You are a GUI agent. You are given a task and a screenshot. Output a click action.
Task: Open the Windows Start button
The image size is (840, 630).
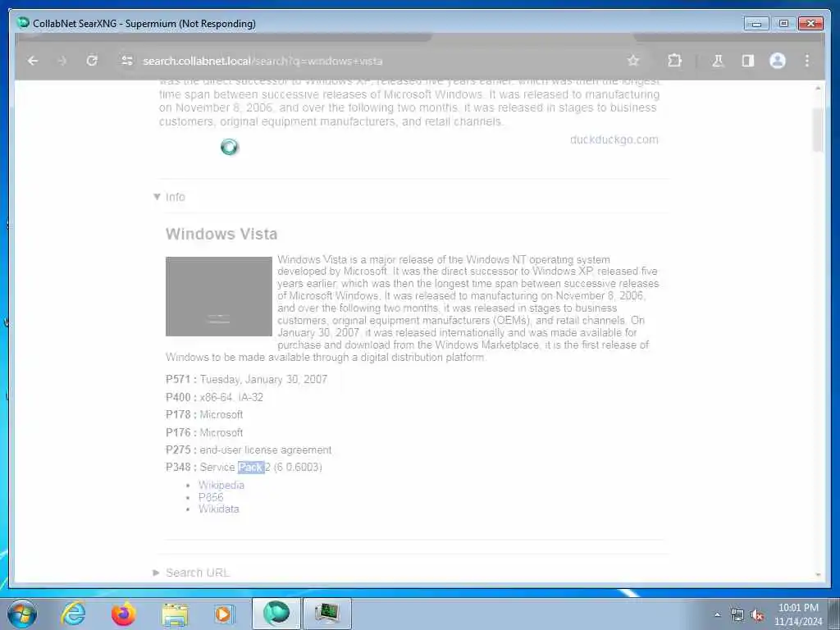(x=22, y=614)
